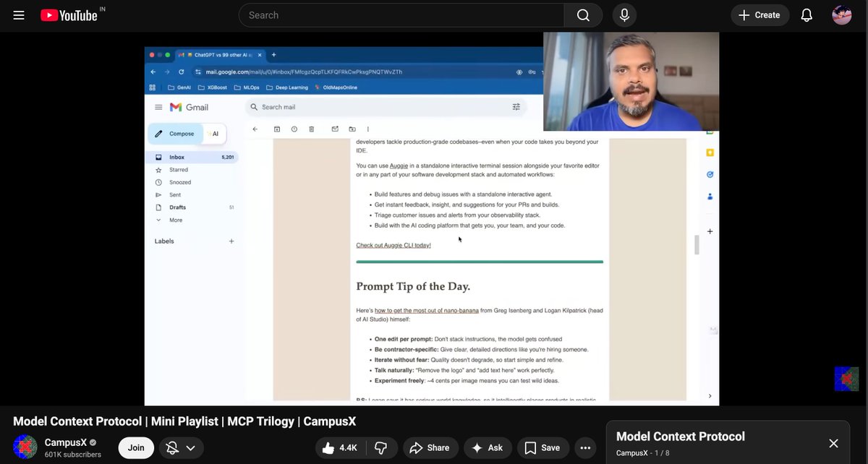Open the GenAI bookmark folder
Image resolution: width=868 pixels, height=464 pixels.
179,87
